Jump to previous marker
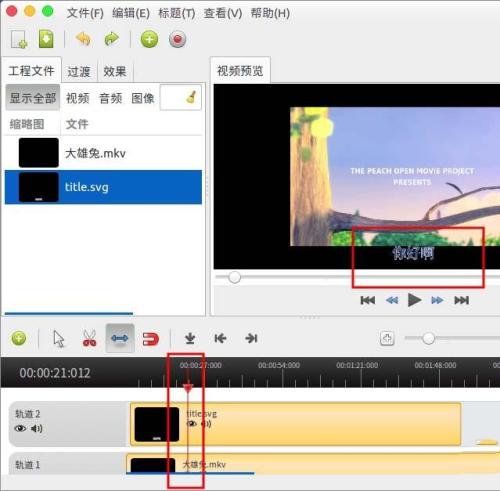This screenshot has height=491, width=500. pyautogui.click(x=220, y=339)
